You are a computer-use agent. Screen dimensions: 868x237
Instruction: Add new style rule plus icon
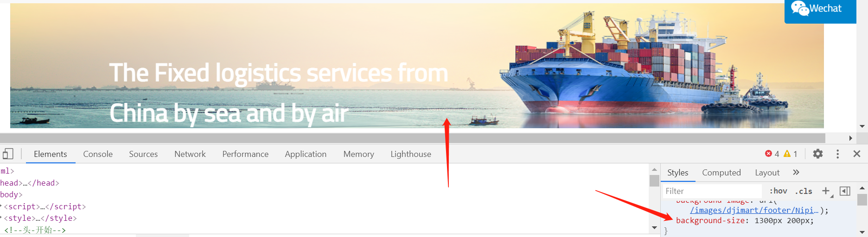click(x=826, y=191)
